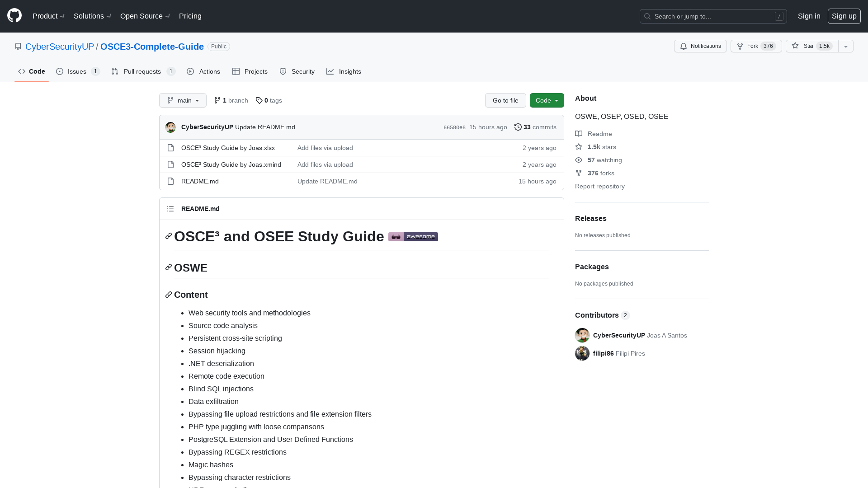View the 33 commits history
Viewport: 868px width, 488px height.
(535, 127)
